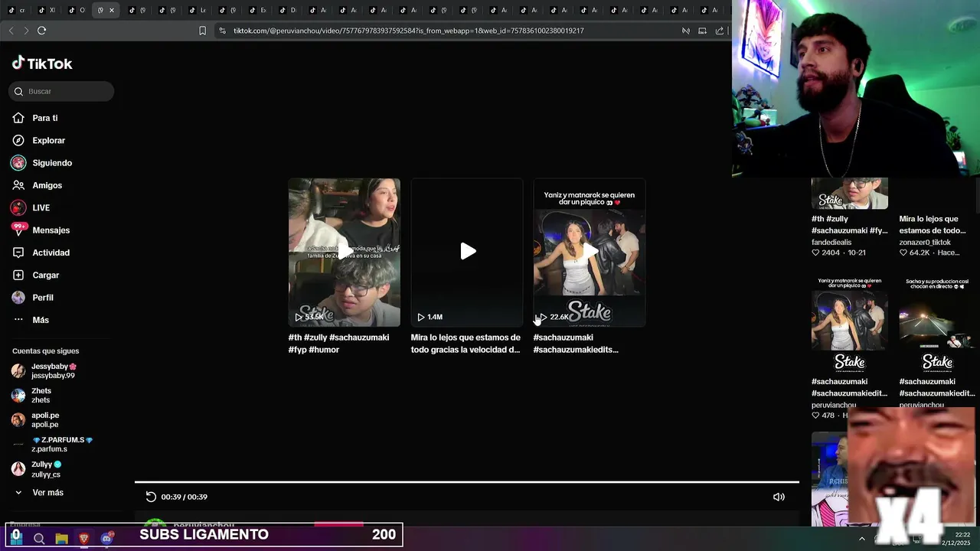
Task: Bookmark this page
Action: click(202, 31)
